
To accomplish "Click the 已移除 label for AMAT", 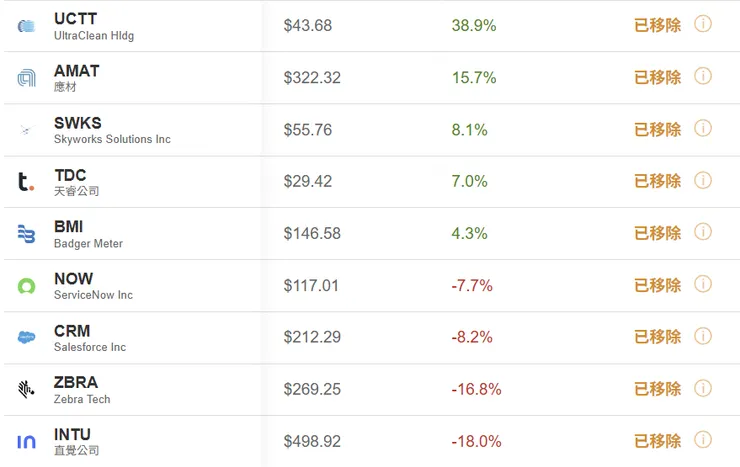I will coord(657,77).
